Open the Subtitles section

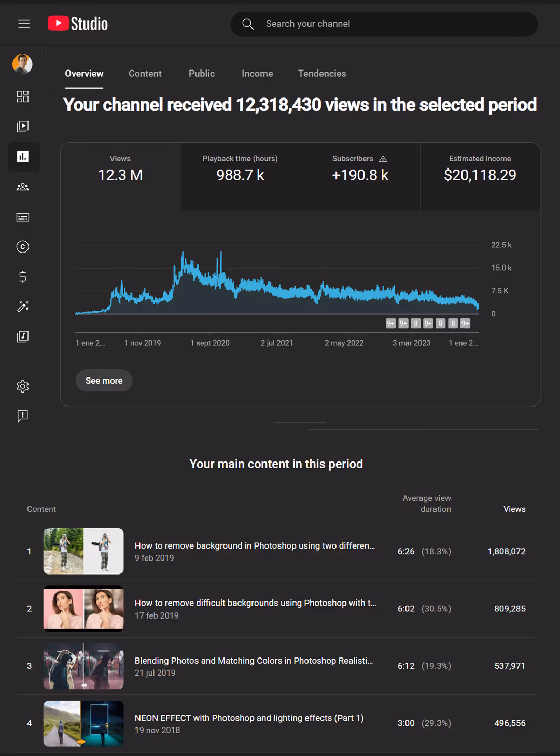coord(23,217)
